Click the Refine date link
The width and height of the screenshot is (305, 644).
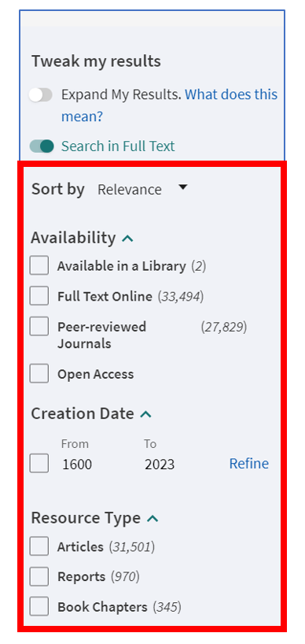pyautogui.click(x=249, y=463)
